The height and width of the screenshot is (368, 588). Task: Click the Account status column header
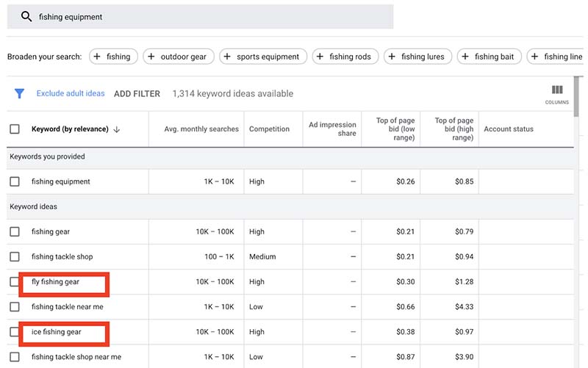[509, 129]
